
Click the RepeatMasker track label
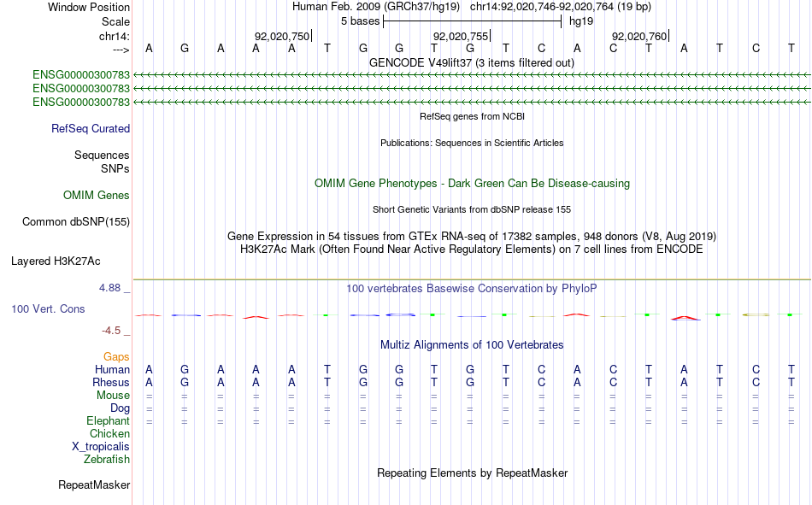(94, 485)
